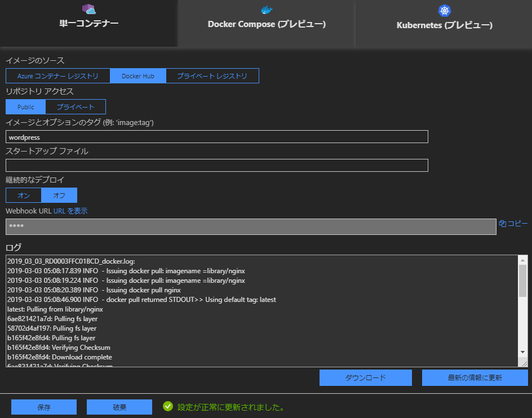
Task: Click log line '6ae821421a7d: Pulling fs layer'
Action: point(52,319)
